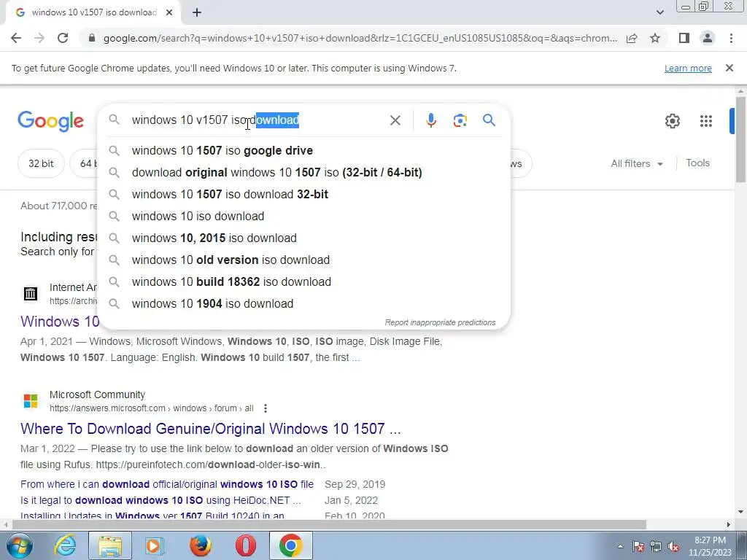Open Windows Explorer from taskbar
This screenshot has width=747, height=560.
click(x=110, y=545)
